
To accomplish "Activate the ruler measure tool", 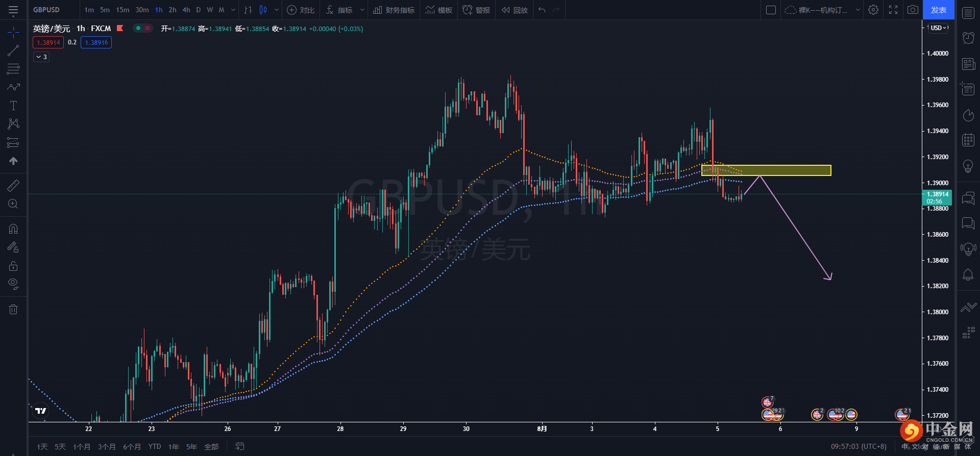I will (x=13, y=186).
